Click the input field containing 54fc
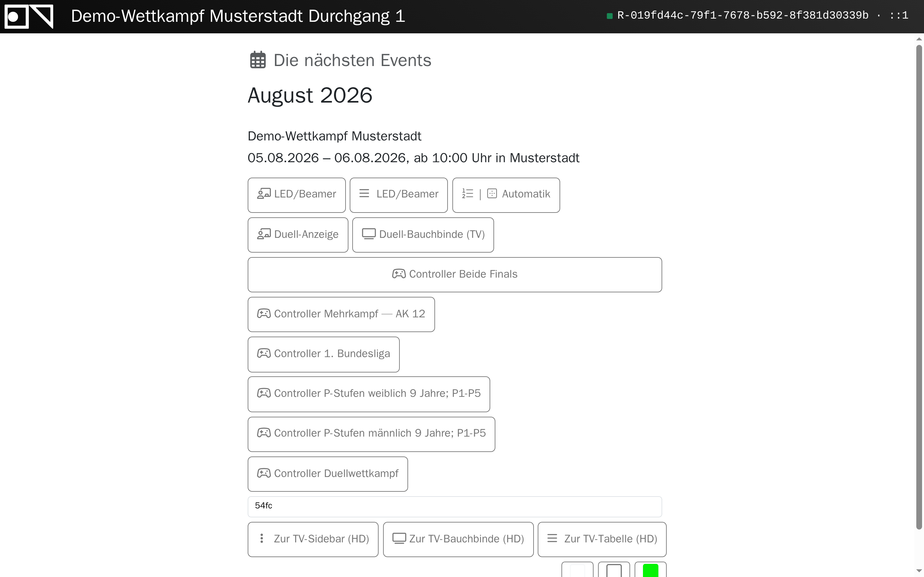The width and height of the screenshot is (924, 577). [x=455, y=506]
